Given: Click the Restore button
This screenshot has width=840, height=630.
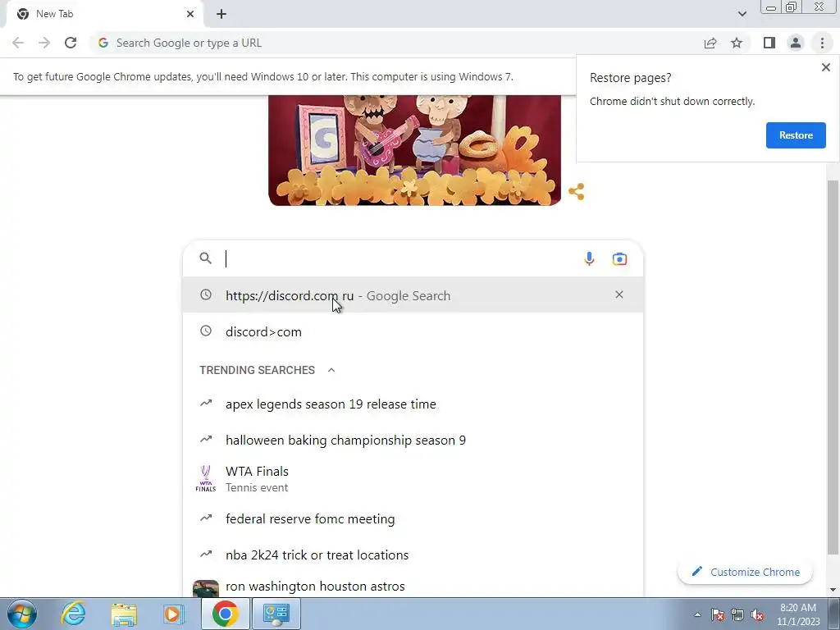Looking at the screenshot, I should tap(796, 135).
